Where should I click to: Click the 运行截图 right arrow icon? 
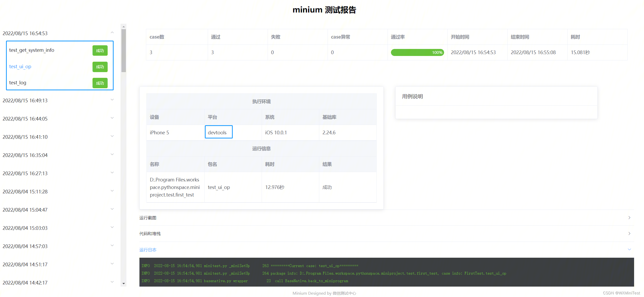tap(629, 218)
